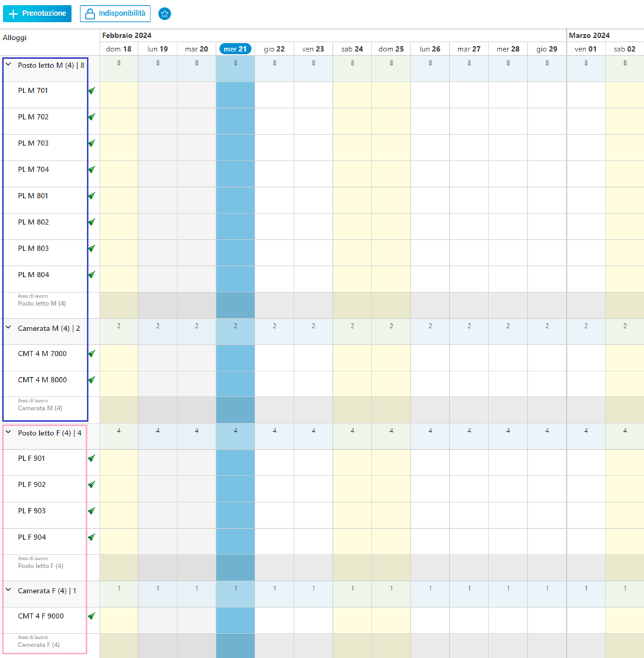This screenshot has width=644, height=658.
Task: Select the PL F 903 row label
Action: pyautogui.click(x=31, y=511)
